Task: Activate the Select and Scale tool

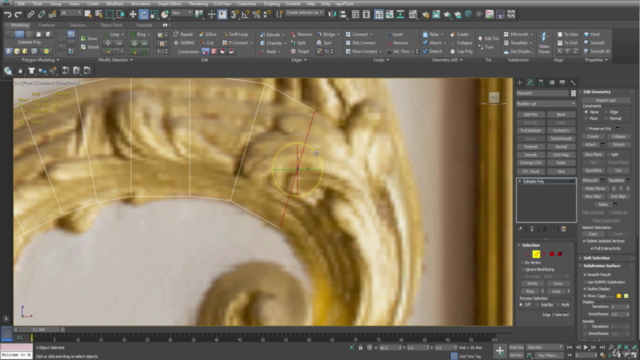Action: (x=154, y=14)
